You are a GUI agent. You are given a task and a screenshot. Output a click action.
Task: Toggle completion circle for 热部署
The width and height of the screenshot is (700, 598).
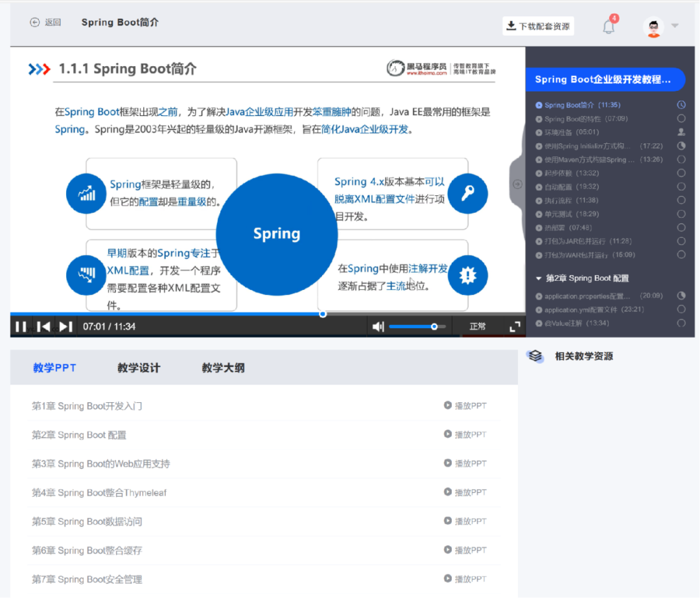coord(681,227)
